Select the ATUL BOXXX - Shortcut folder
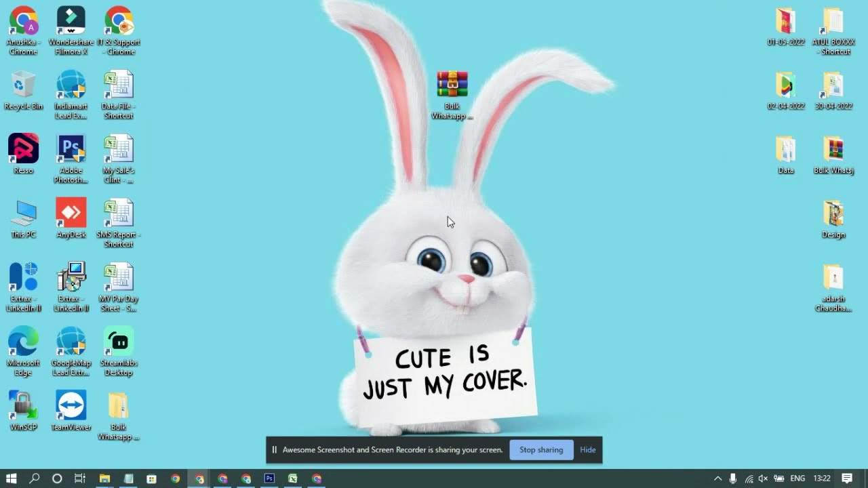Image resolution: width=868 pixels, height=488 pixels. (833, 32)
